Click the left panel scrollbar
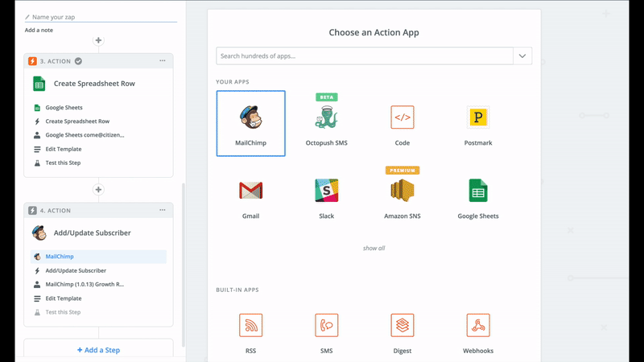Screen dimensions: 644x362 (184, 265)
